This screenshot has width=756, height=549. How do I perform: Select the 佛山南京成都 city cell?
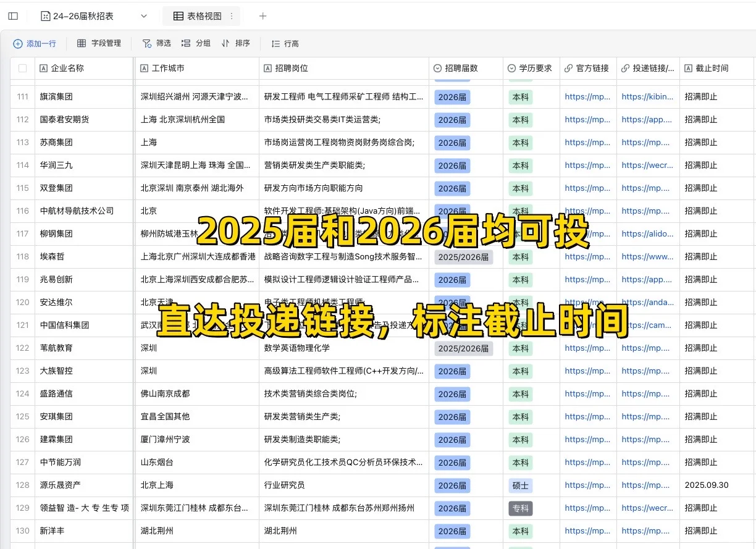click(x=197, y=394)
